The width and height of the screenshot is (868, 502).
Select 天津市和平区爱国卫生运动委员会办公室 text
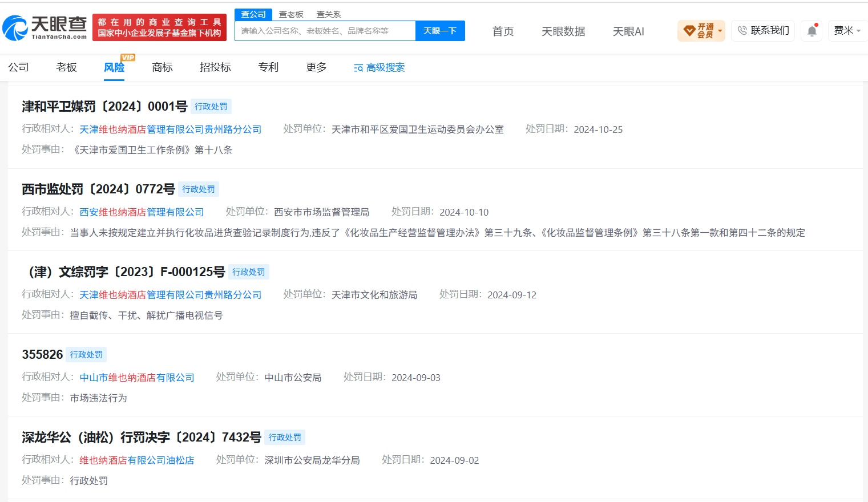pos(418,129)
